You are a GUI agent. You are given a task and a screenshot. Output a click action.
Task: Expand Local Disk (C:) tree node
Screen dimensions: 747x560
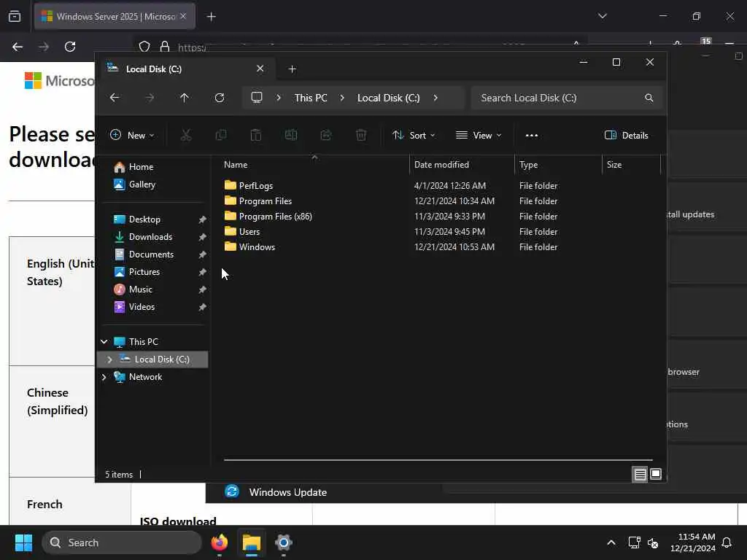point(109,359)
